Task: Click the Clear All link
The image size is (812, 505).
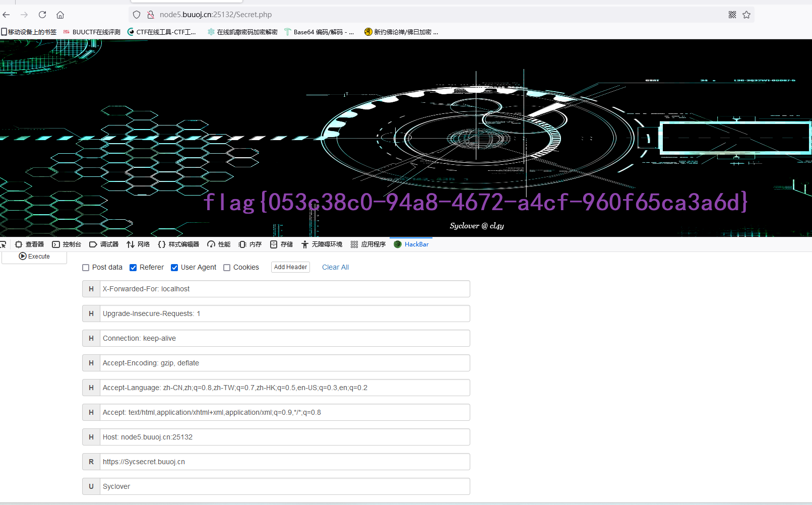Action: click(335, 267)
